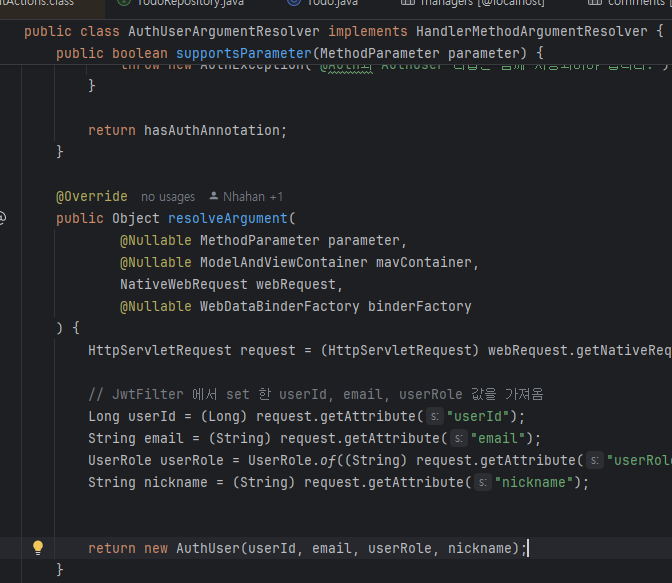Jump to sticky line AuthUserArgumentResolver class declaration
This screenshot has height=583, width=672.
click(x=343, y=31)
